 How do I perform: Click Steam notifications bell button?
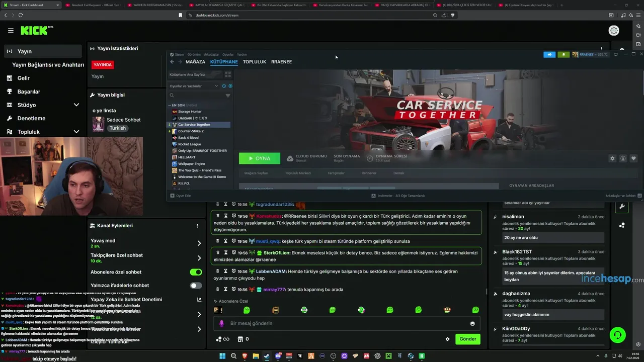click(563, 54)
